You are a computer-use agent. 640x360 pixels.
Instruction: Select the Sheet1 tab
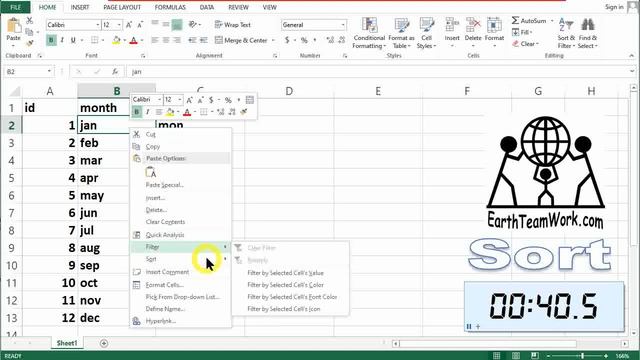[x=67, y=343]
